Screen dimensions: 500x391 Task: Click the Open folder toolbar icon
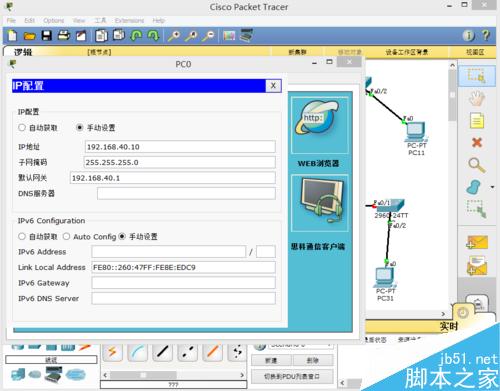point(30,36)
